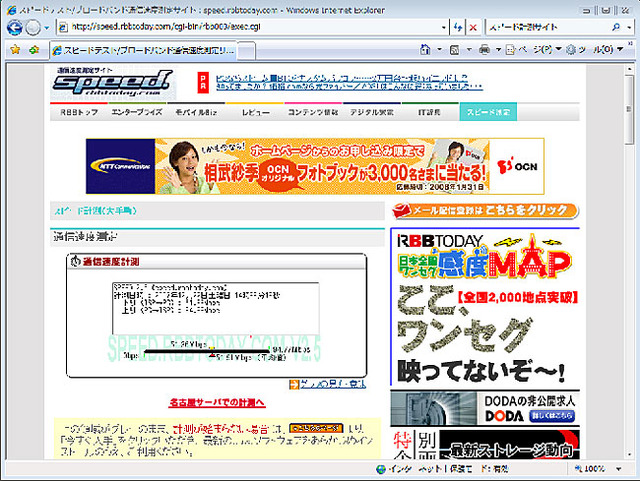Open the Page menu dropdown arrow
This screenshot has height=481, width=640.
point(558,49)
